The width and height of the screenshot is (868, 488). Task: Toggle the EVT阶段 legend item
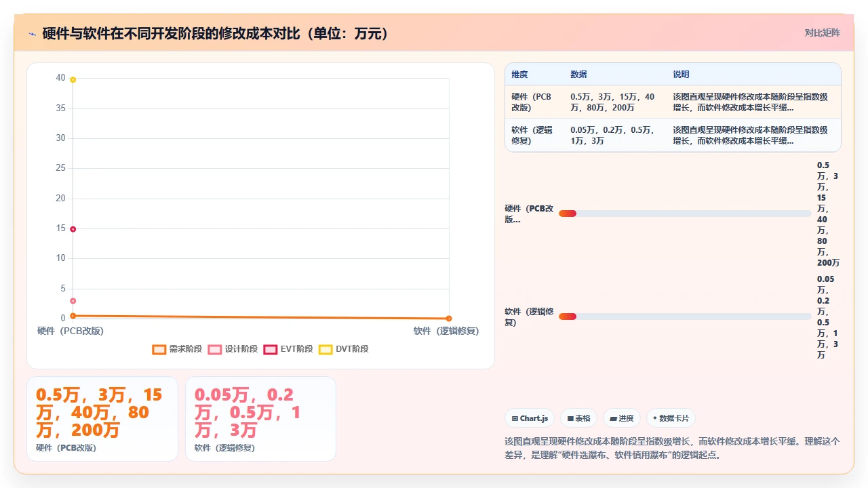[288, 349]
